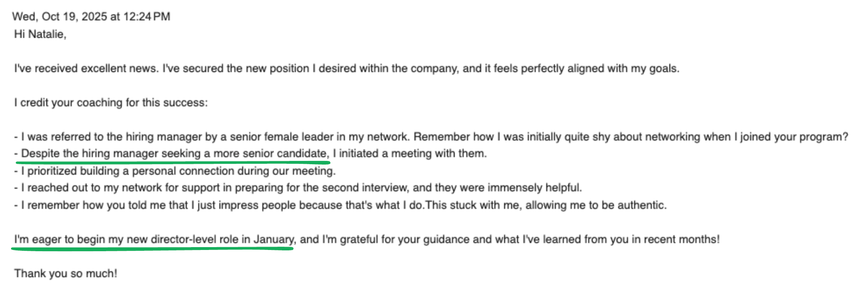Click 'I initiated a meeting with them'

pos(409,154)
